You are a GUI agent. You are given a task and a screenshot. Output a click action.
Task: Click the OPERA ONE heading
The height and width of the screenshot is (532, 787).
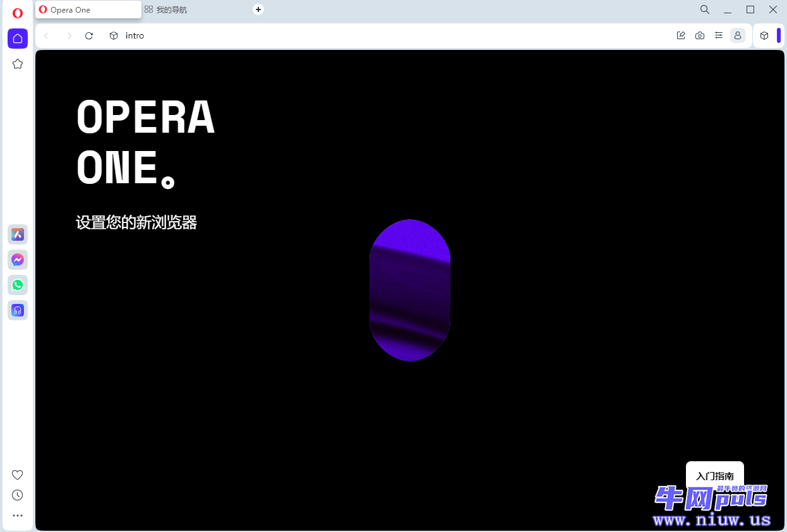coord(146,143)
